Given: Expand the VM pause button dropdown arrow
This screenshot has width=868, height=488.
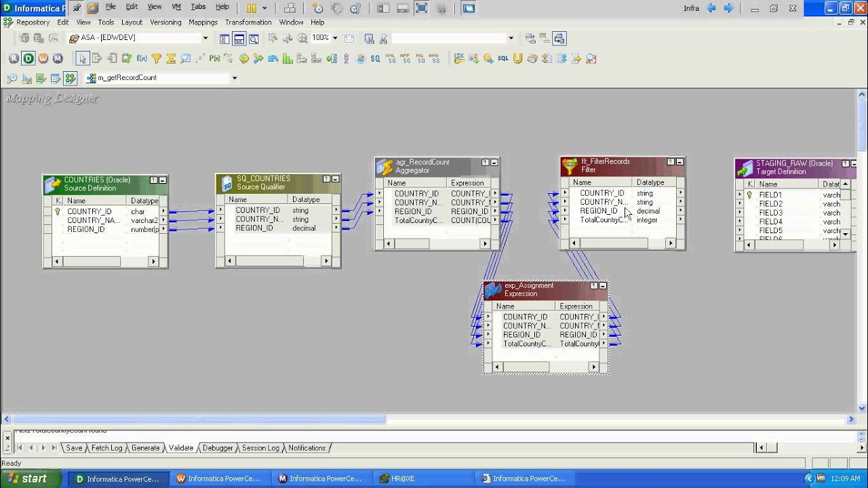Looking at the screenshot, I should tap(264, 8).
